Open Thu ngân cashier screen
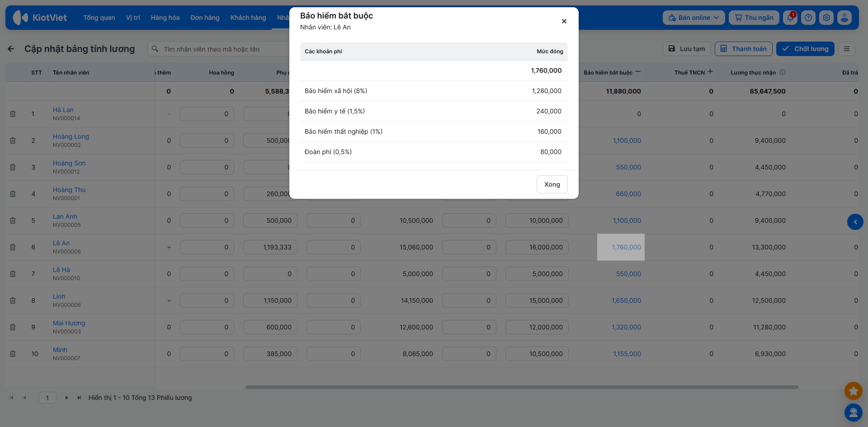 point(754,18)
